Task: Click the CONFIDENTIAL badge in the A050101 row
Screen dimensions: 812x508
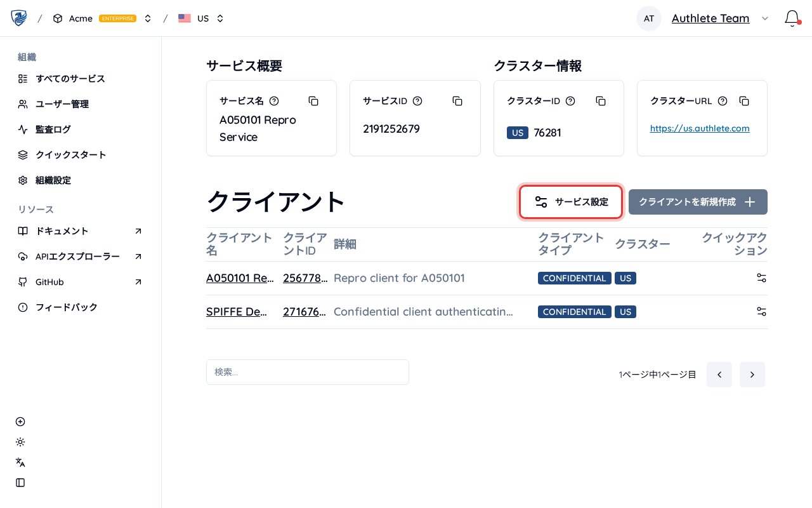Action: point(575,278)
